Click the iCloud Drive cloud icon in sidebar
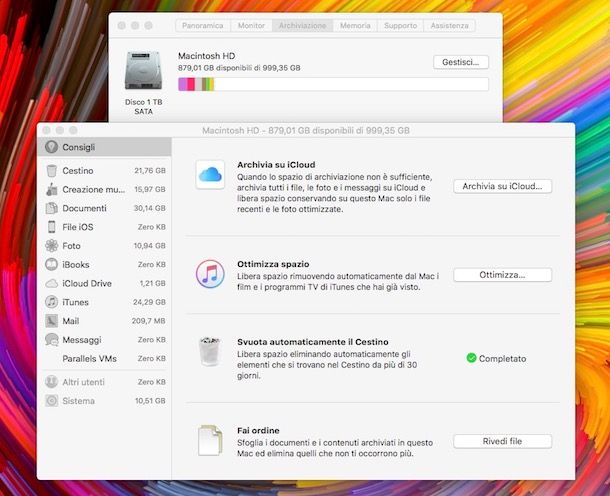The height and width of the screenshot is (496, 610). [51, 283]
